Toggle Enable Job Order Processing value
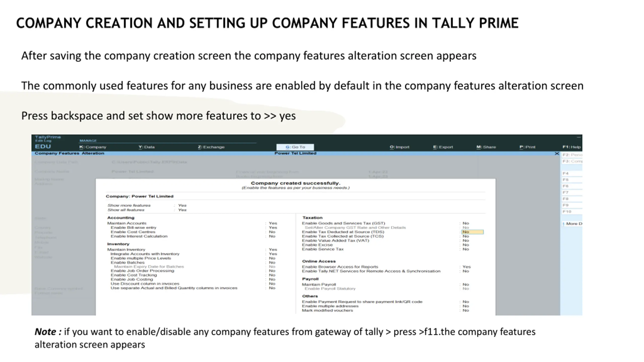644x362 pixels. point(272,271)
